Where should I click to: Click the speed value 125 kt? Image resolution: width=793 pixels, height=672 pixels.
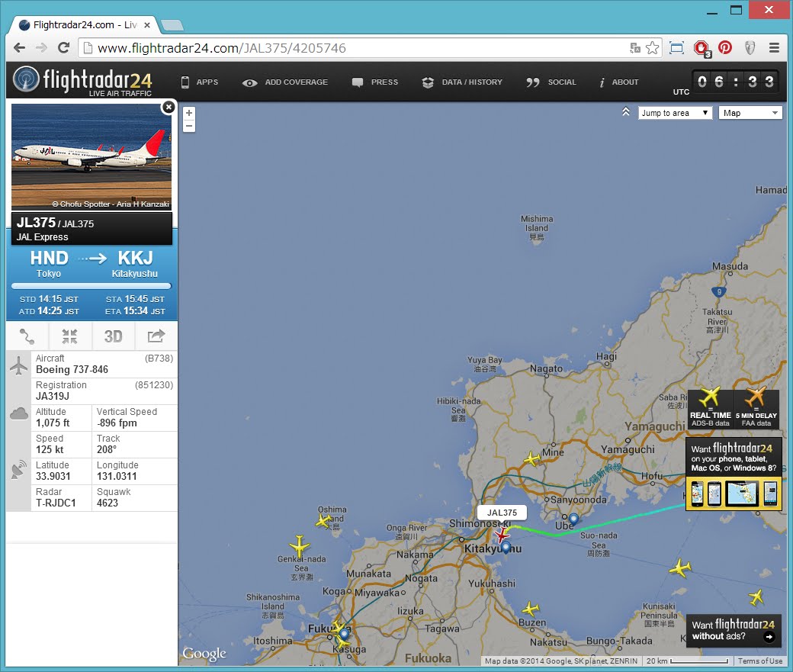[x=50, y=450]
